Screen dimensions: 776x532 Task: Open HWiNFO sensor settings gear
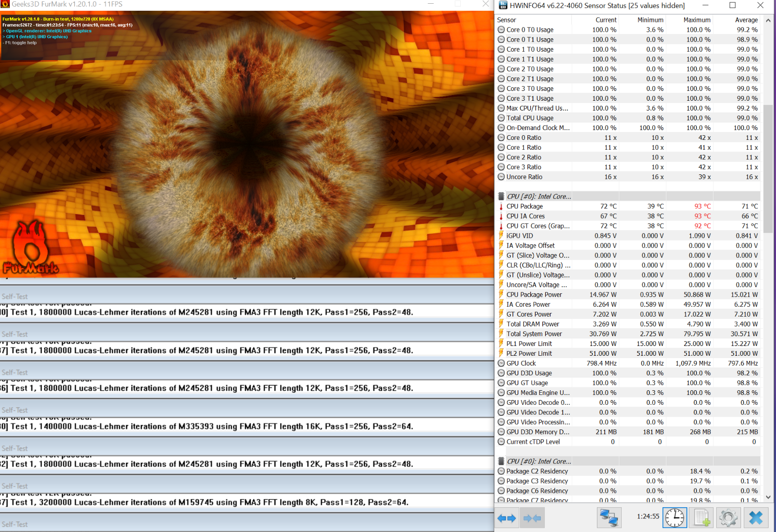click(728, 518)
